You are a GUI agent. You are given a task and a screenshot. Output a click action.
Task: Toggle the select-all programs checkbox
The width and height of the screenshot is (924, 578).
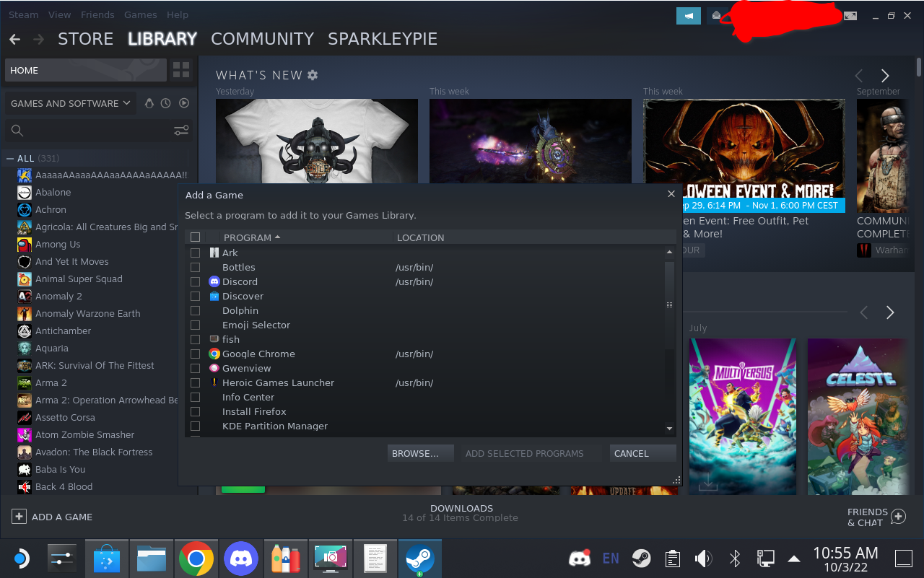[195, 237]
